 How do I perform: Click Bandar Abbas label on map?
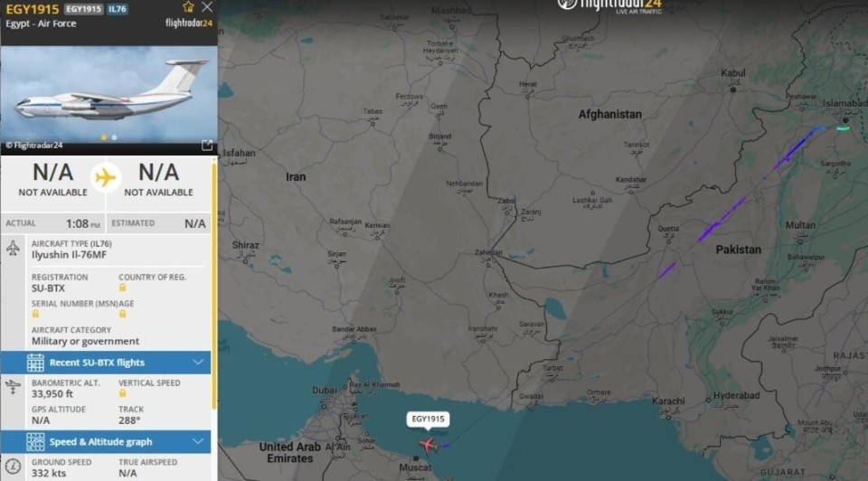point(354,329)
